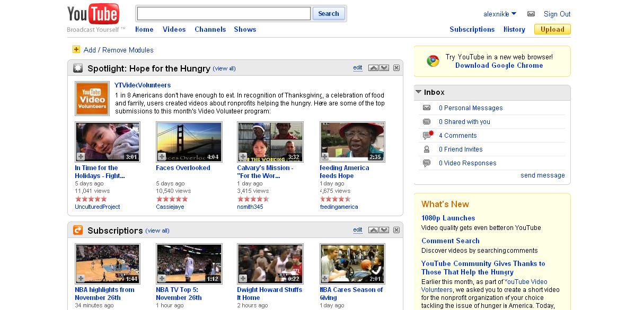This screenshot has width=644, height=310.
Task: Open the Channels tab
Action: (210, 29)
